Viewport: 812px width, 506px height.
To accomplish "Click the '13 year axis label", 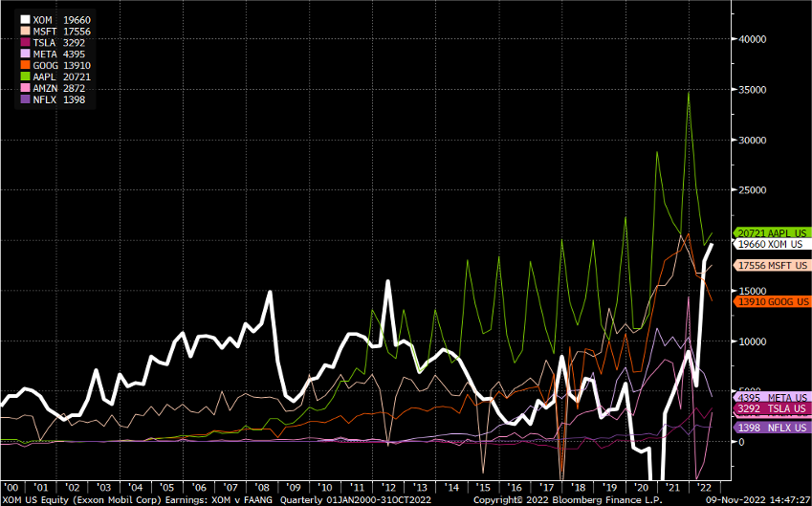I will pos(421,488).
